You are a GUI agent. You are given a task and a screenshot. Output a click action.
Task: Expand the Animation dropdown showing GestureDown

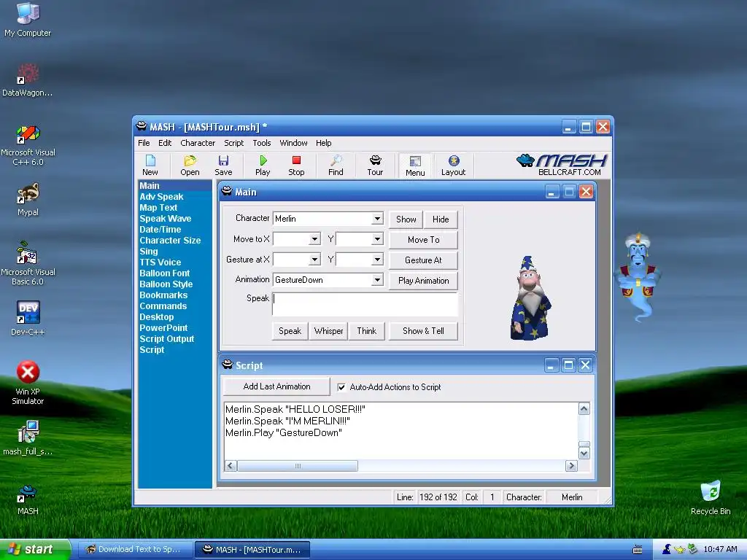pos(377,280)
